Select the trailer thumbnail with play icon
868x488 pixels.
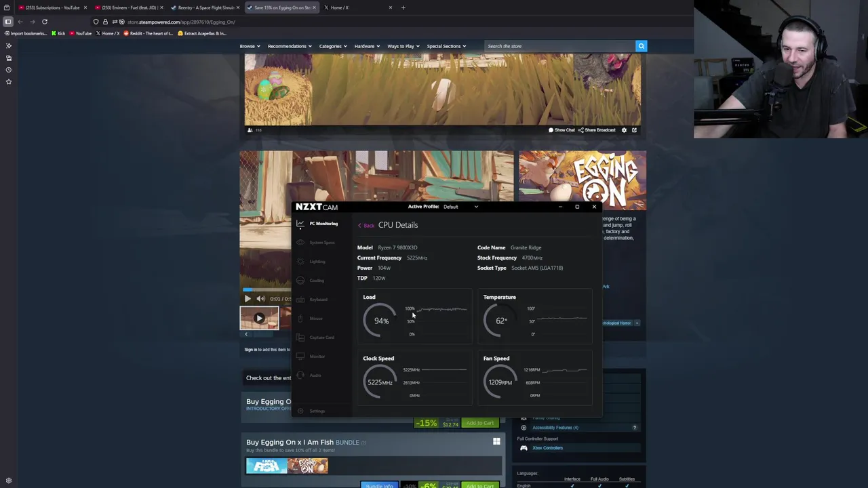point(259,318)
